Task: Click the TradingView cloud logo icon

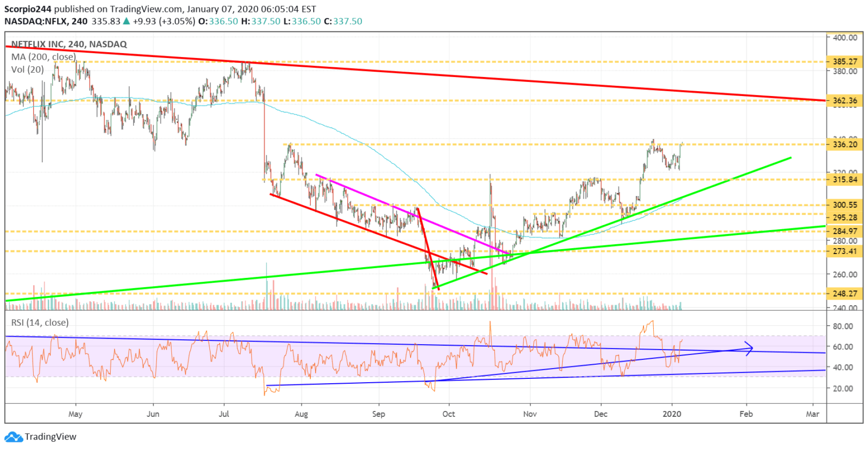Action: 14,436
